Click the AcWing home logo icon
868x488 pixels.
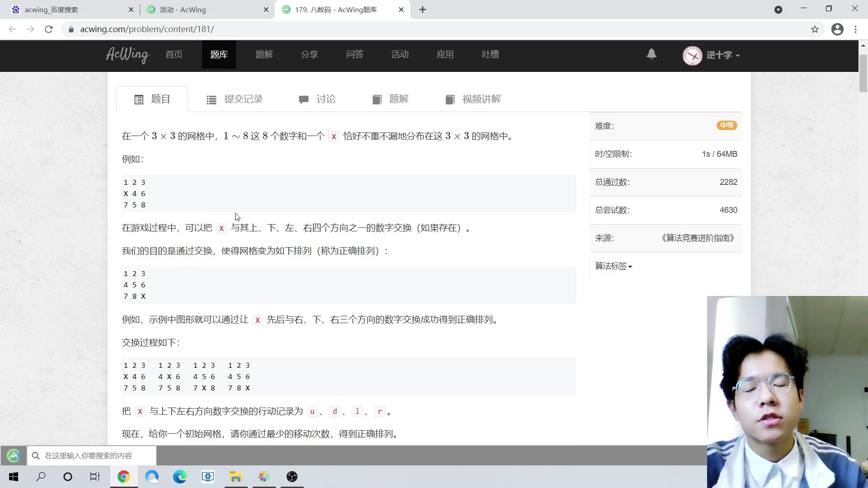pyautogui.click(x=127, y=54)
